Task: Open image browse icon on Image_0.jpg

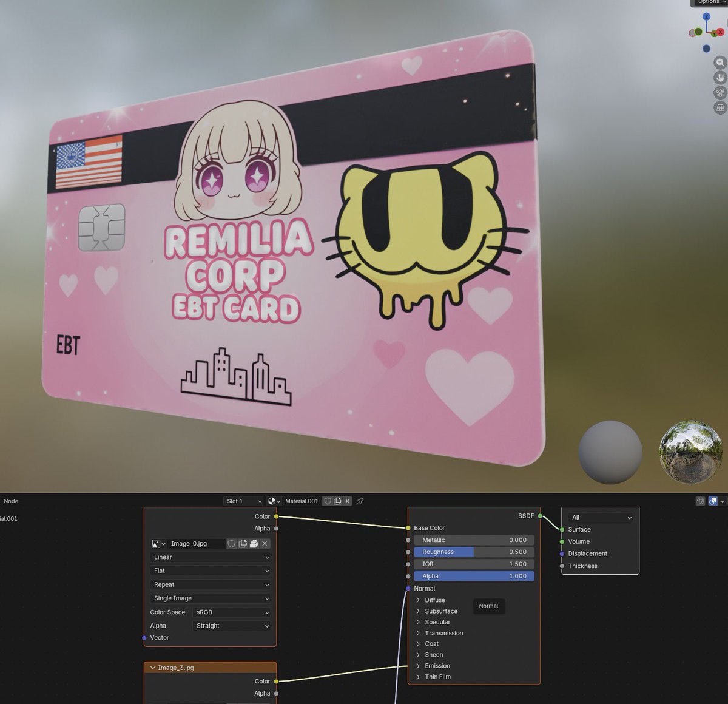Action: 158,544
